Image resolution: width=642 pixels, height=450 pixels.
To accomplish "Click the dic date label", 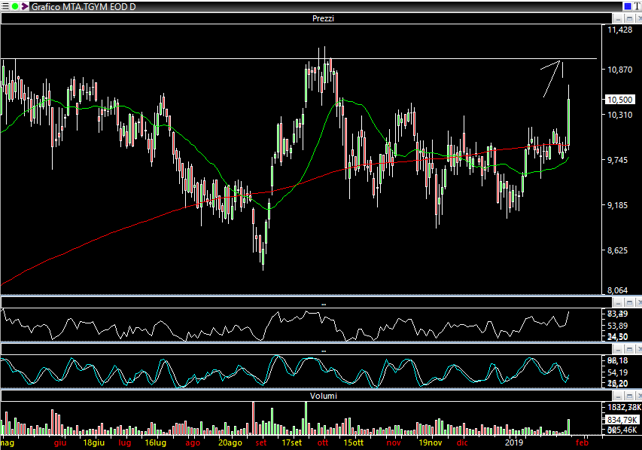I will pyautogui.click(x=462, y=443).
